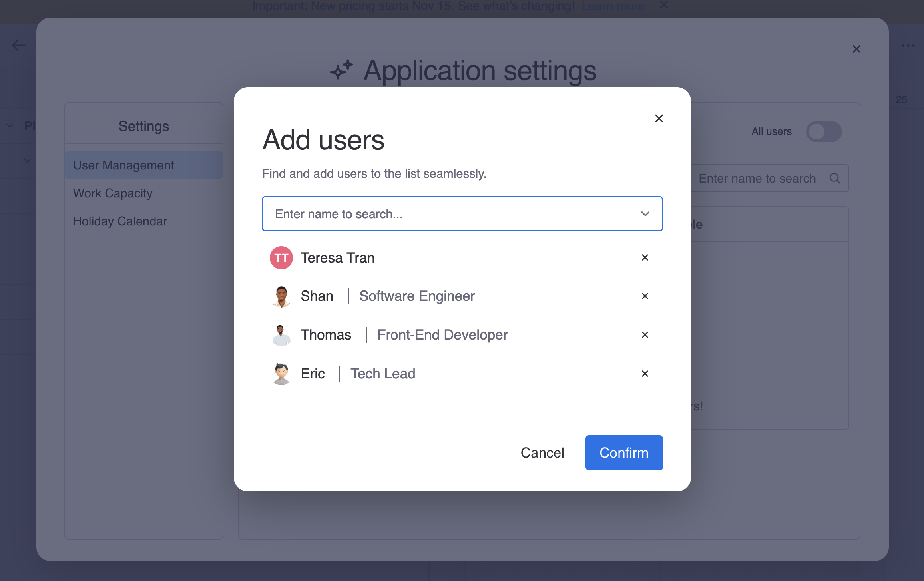Click the Cancel button to dismiss
This screenshot has width=924, height=581.
542,452
